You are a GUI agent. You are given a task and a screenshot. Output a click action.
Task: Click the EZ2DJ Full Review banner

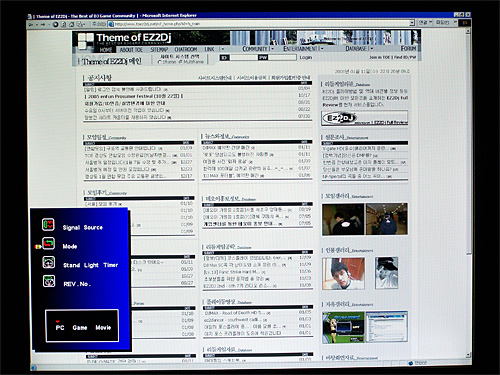pyautogui.click(x=365, y=118)
